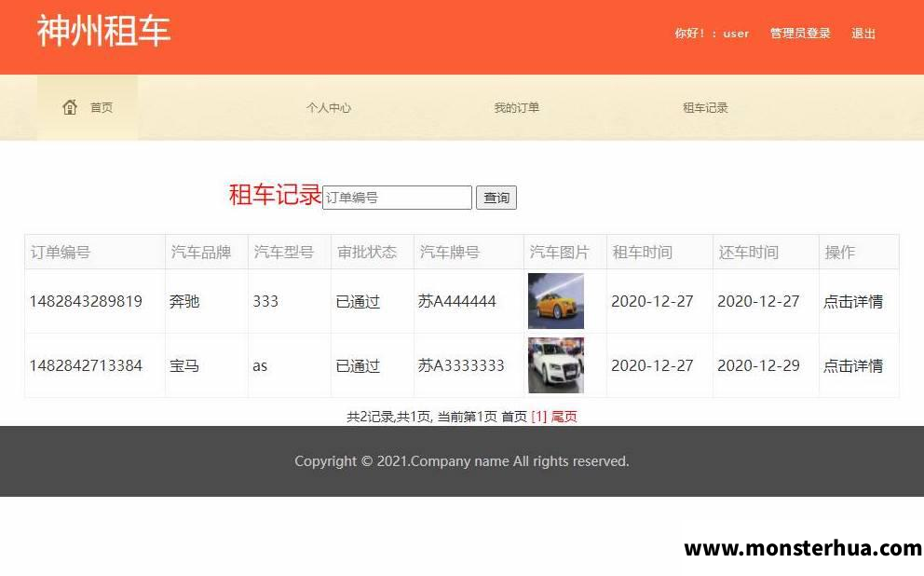Click the home icon in the navigation bar
The height and width of the screenshot is (576, 924).
coord(70,107)
